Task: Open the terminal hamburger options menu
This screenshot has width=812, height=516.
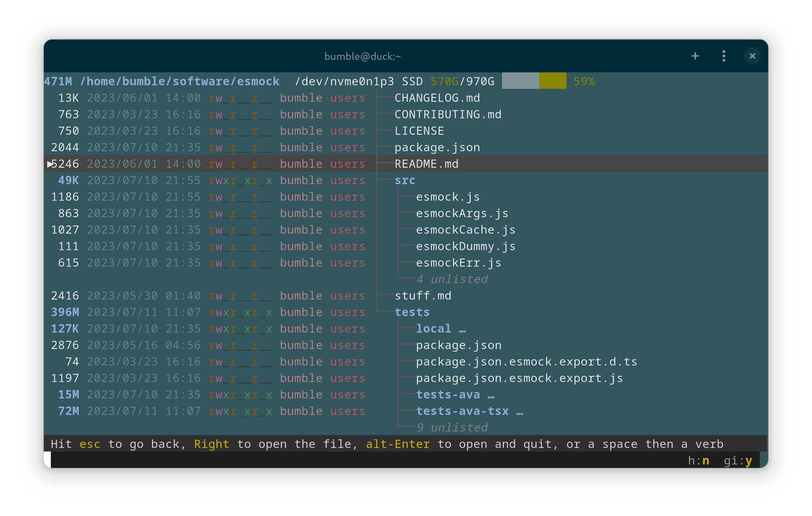Action: tap(724, 56)
